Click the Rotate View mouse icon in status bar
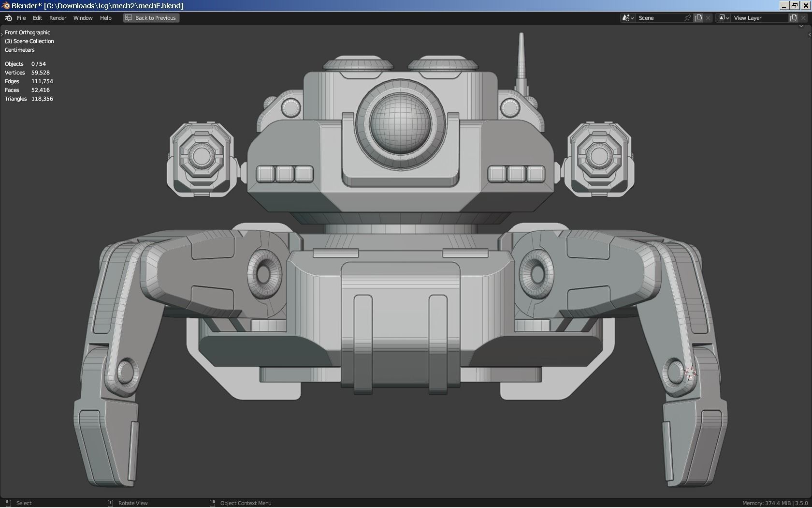812x508 pixels. coord(110,503)
